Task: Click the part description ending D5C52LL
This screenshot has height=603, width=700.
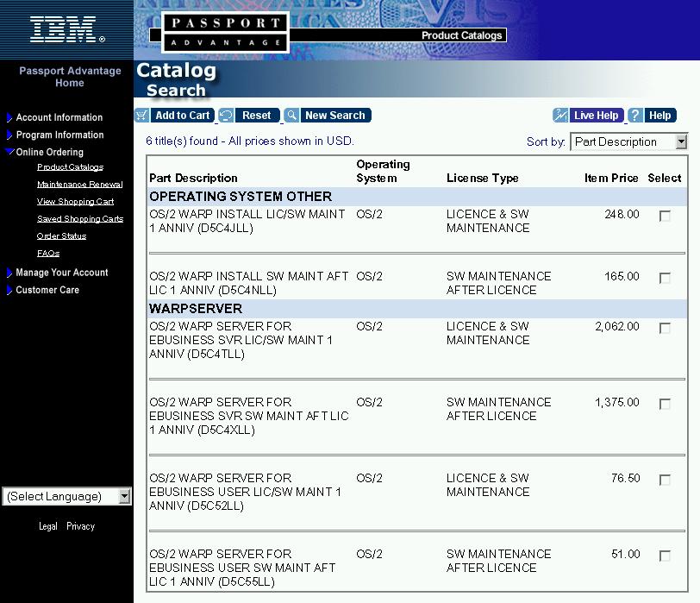Action: (245, 492)
